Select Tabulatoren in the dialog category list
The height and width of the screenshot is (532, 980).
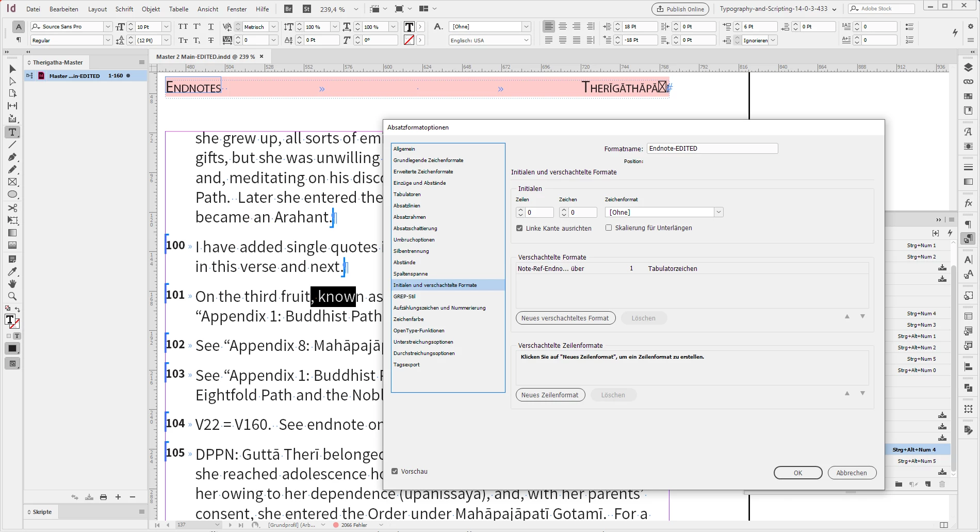click(x=448, y=194)
